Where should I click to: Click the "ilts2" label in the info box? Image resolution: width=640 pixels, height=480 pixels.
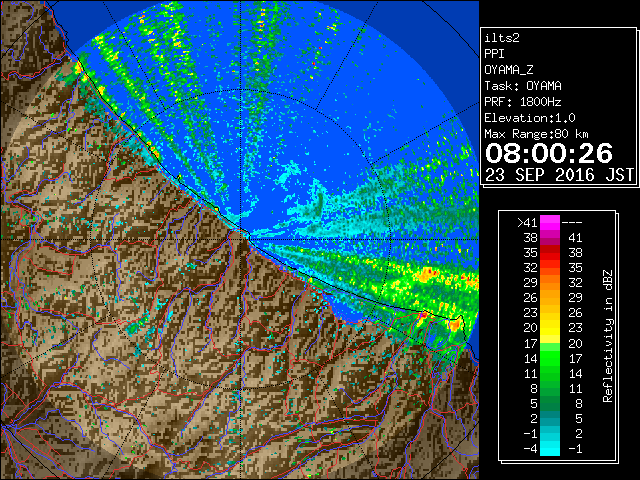[x=502, y=38]
